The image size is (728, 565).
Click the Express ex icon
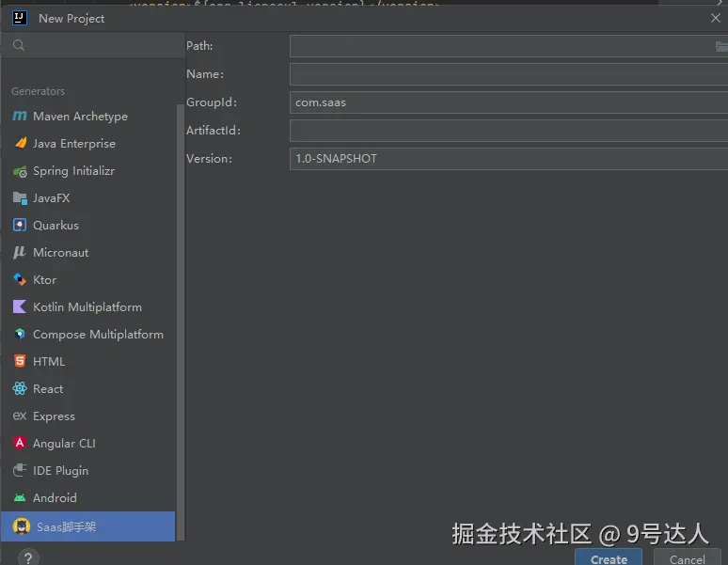coord(20,416)
